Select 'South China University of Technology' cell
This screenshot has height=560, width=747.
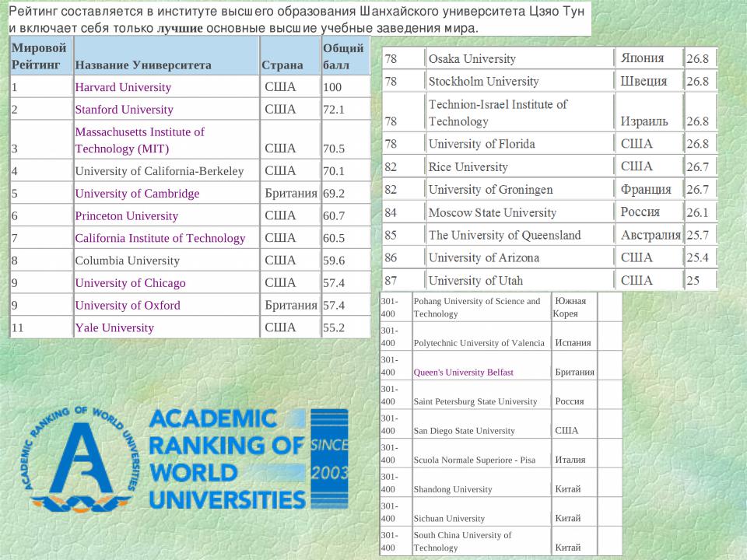(481, 541)
